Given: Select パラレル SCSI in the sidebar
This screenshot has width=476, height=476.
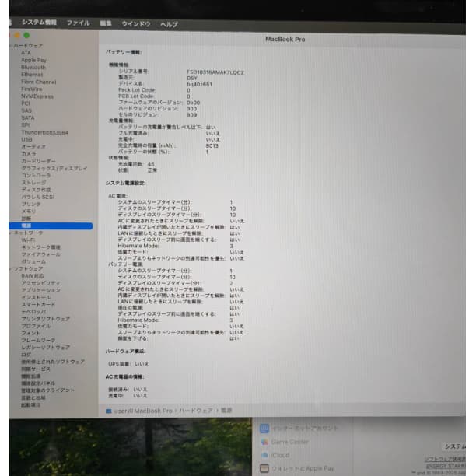Looking at the screenshot, I should (x=37, y=198).
